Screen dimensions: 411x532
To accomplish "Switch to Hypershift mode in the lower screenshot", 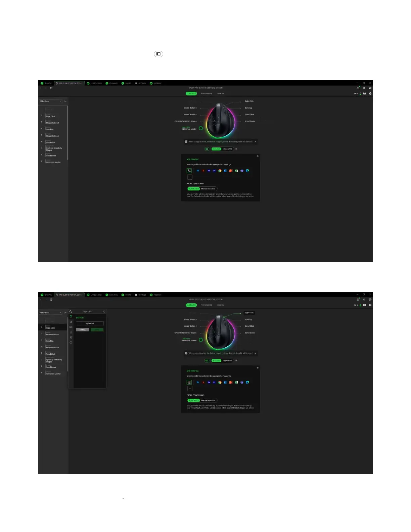I will point(227,361).
